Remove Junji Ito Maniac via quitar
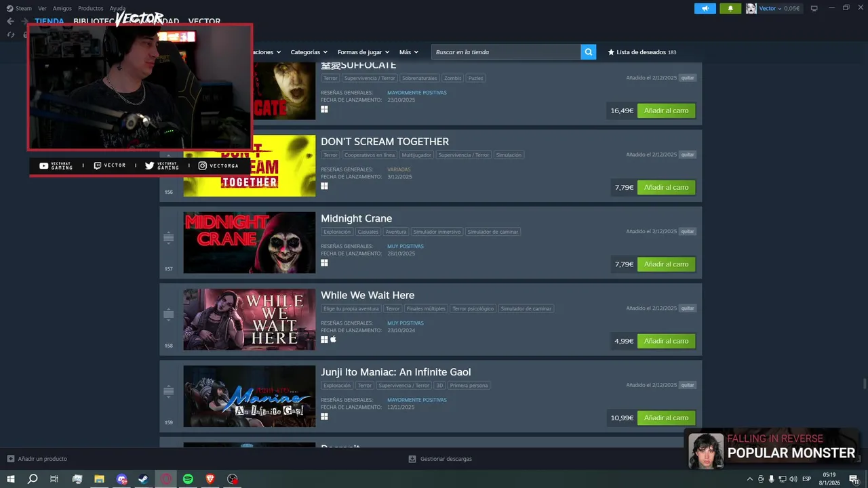The image size is (868, 488). [688, 385]
